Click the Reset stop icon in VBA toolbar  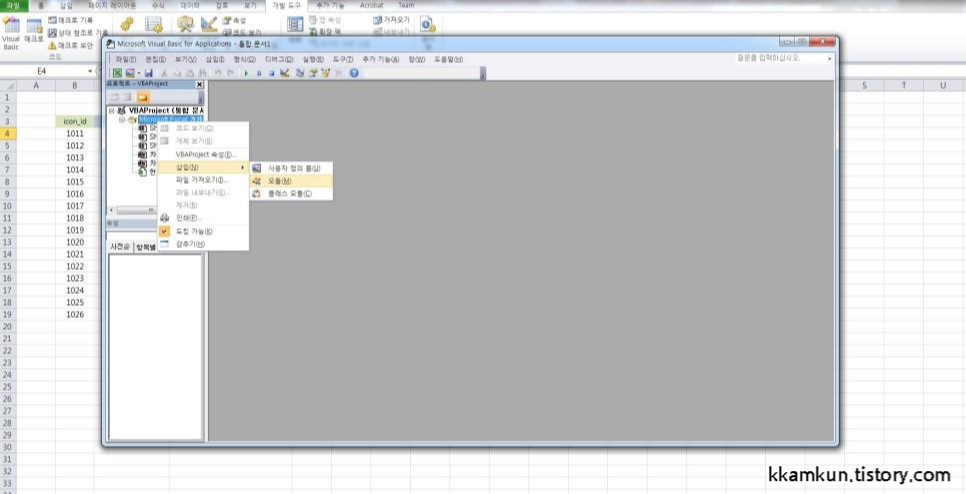[271, 73]
